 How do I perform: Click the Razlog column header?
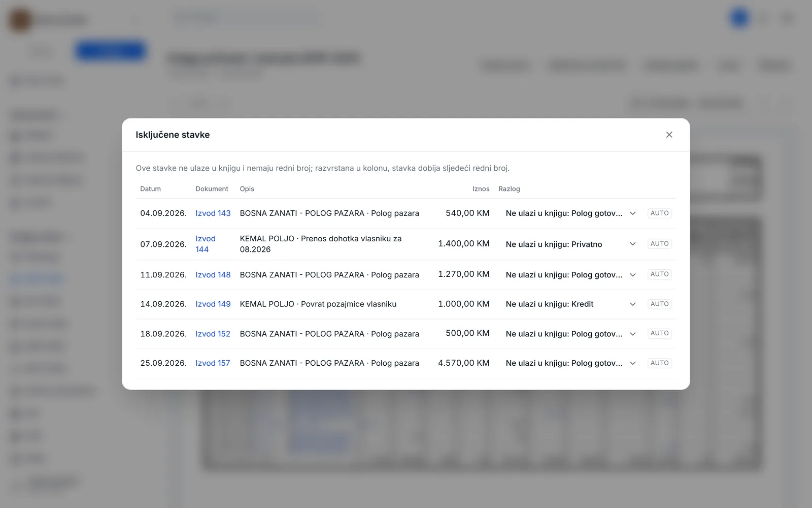click(509, 189)
